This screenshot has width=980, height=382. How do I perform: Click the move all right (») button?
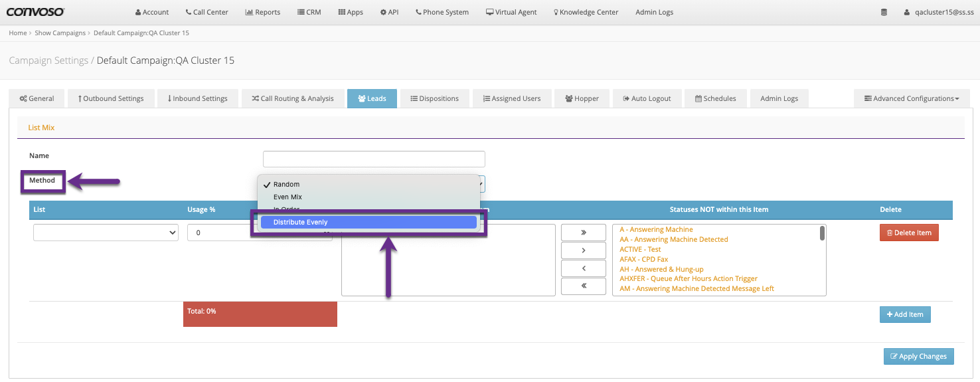coord(584,233)
